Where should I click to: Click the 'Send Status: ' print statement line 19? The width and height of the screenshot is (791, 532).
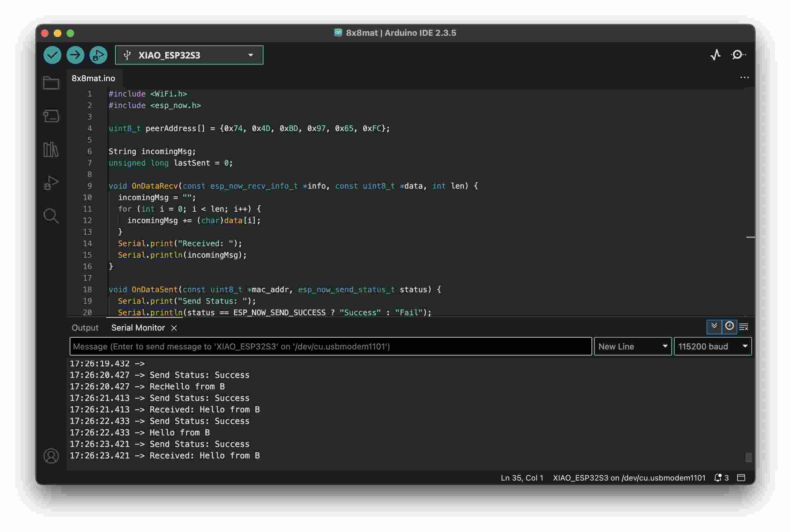click(x=187, y=301)
